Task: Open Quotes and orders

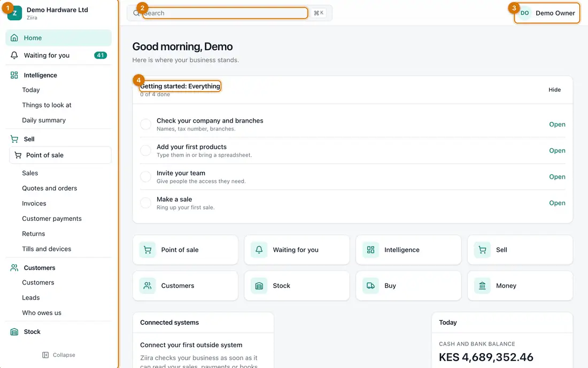Action: (x=50, y=188)
